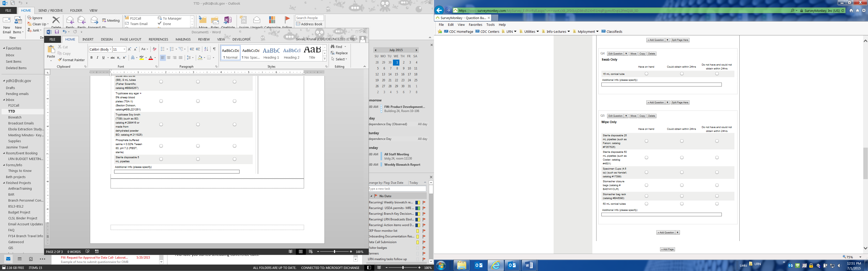Open the font name dropdown in Word
This screenshot has height=271, width=868.
pos(110,50)
